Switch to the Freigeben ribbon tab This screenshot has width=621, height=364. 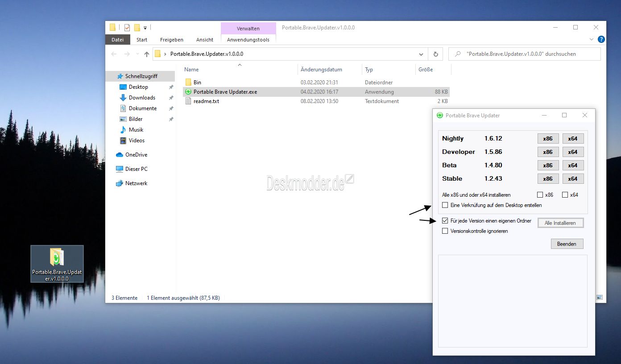pos(172,40)
